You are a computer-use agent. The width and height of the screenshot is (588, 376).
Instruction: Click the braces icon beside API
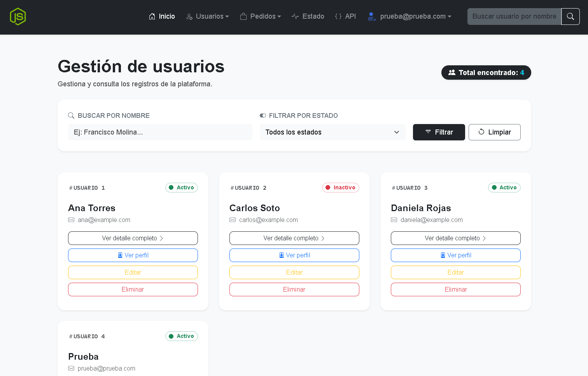338,16
